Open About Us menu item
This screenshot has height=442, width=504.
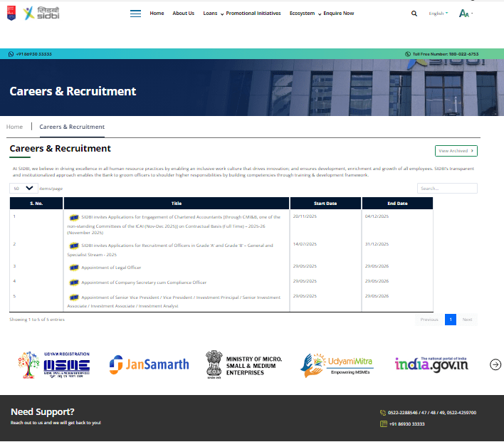click(x=183, y=14)
